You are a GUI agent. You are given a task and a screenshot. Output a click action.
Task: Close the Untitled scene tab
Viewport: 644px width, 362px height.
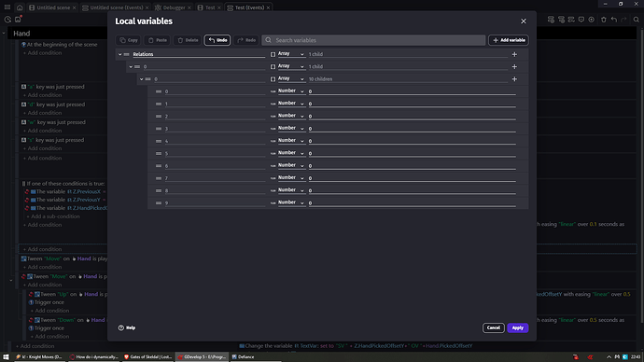coord(74,7)
